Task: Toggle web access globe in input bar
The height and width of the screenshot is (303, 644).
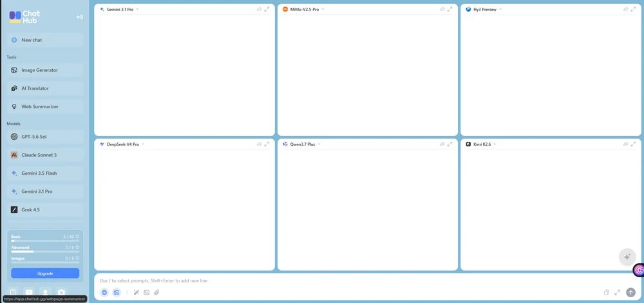Action: [104, 293]
